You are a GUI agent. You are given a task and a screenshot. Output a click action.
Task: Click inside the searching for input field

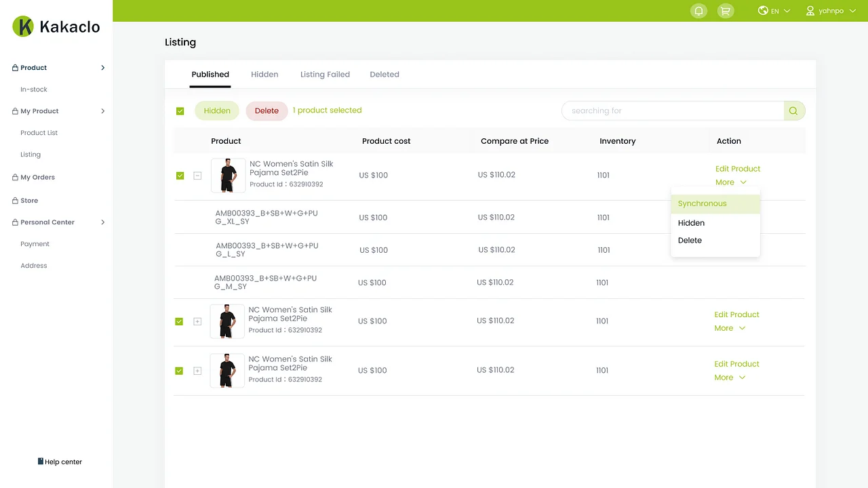(x=671, y=110)
